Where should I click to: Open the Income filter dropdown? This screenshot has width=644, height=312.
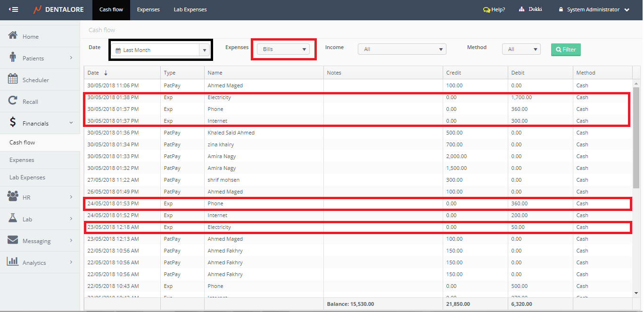pos(402,49)
